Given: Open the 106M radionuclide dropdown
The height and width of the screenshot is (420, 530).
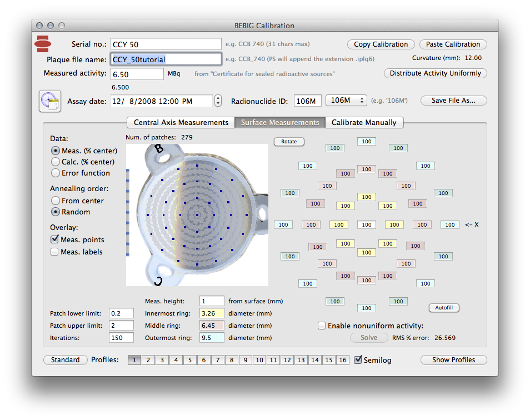Looking at the screenshot, I should (346, 101).
